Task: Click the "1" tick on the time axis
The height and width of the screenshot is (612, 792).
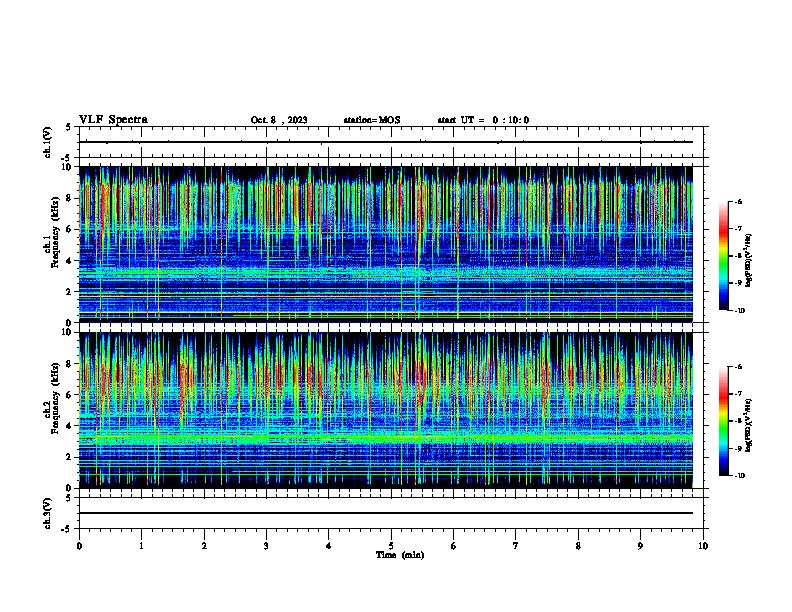Action: point(141,546)
